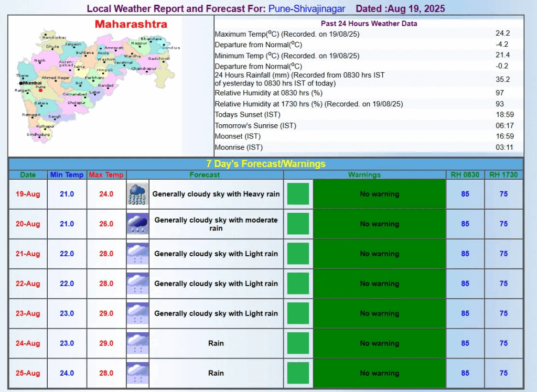Click the red Pune marker on map
Screen dimensions: 537x392
click(40, 90)
